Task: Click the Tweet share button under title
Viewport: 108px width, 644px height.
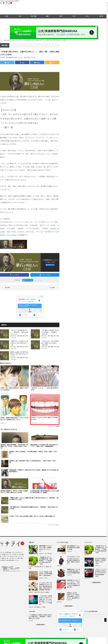Action: click(x=7, y=63)
